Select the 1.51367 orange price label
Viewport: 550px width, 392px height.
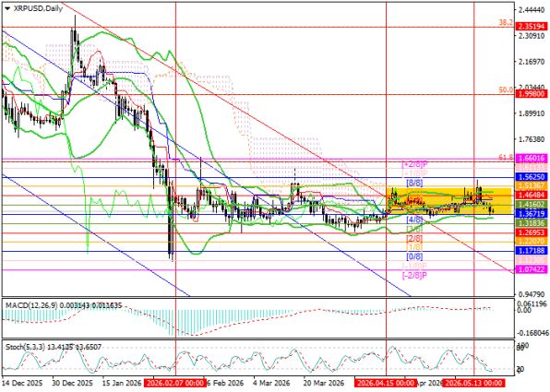pyautogui.click(x=532, y=185)
